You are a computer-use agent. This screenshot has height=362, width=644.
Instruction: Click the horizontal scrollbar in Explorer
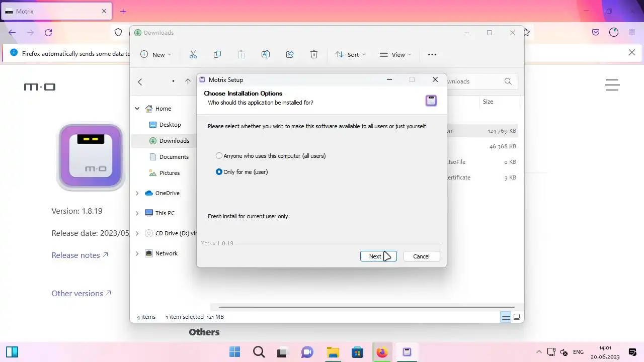pos(366,307)
